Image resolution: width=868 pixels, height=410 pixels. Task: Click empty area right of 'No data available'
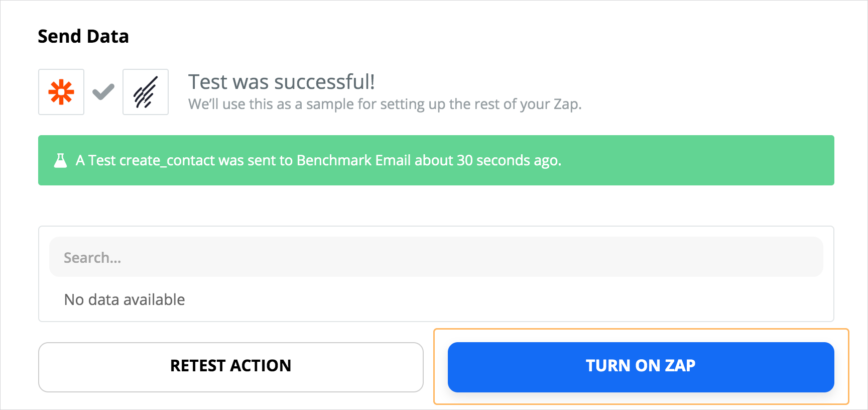tap(502, 299)
